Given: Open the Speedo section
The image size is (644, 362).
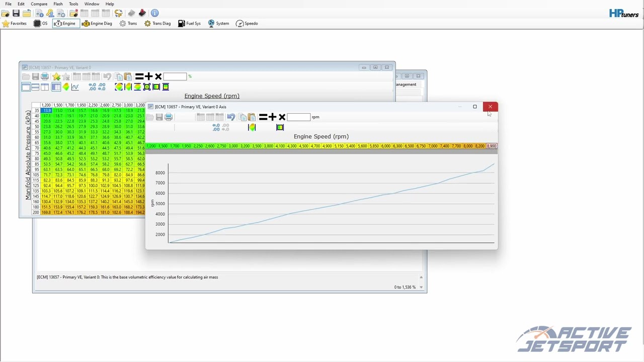Looking at the screenshot, I should [x=247, y=24].
